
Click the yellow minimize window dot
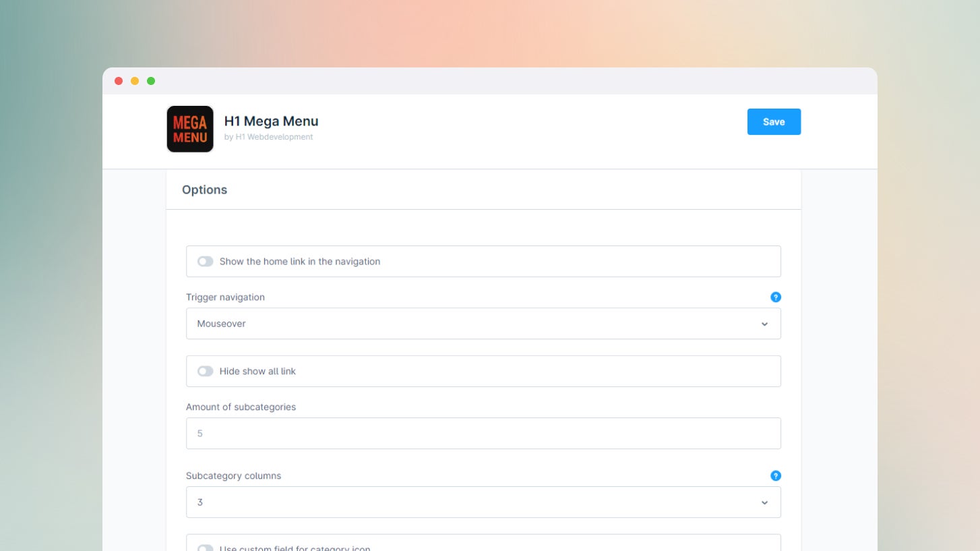(x=135, y=81)
